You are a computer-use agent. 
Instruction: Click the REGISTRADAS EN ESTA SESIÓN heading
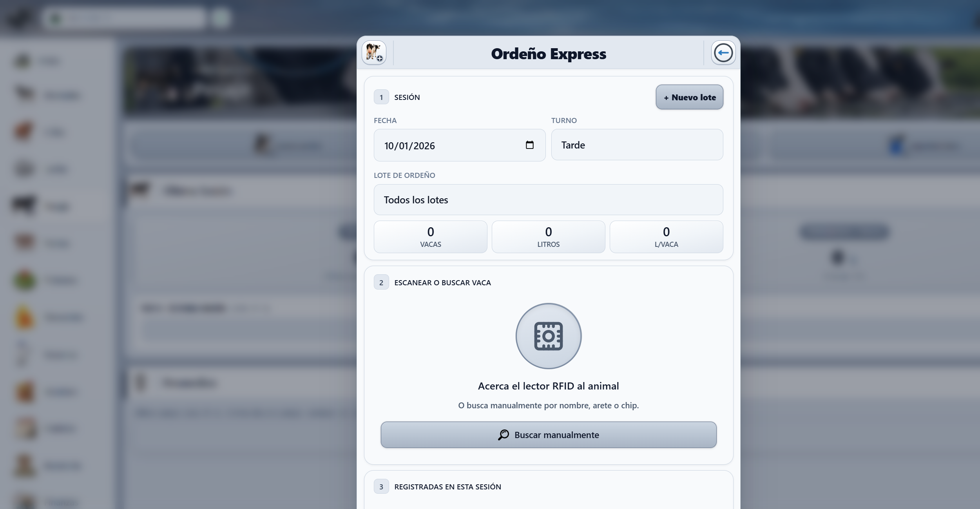click(447, 487)
